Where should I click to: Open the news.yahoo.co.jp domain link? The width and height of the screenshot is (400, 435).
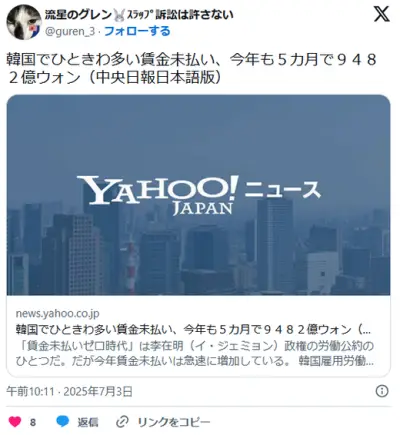pyautogui.click(x=57, y=313)
